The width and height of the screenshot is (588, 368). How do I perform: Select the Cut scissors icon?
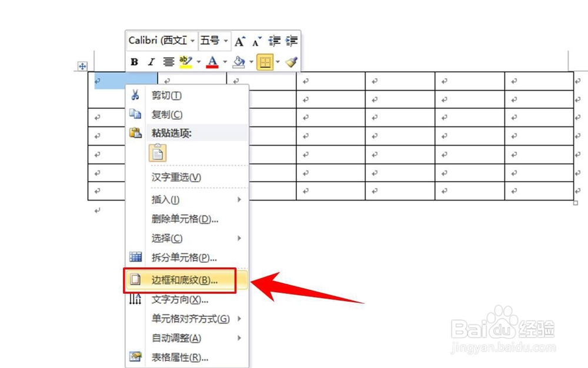point(135,95)
